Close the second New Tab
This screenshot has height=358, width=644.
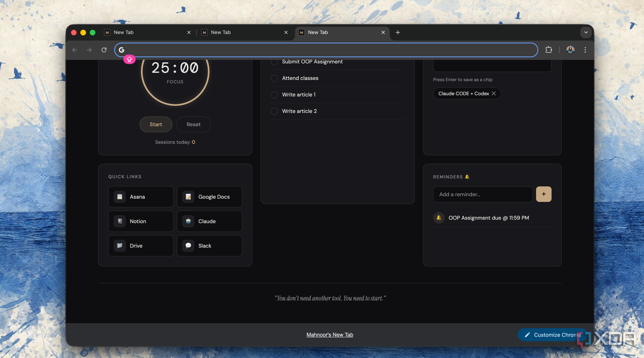286,33
